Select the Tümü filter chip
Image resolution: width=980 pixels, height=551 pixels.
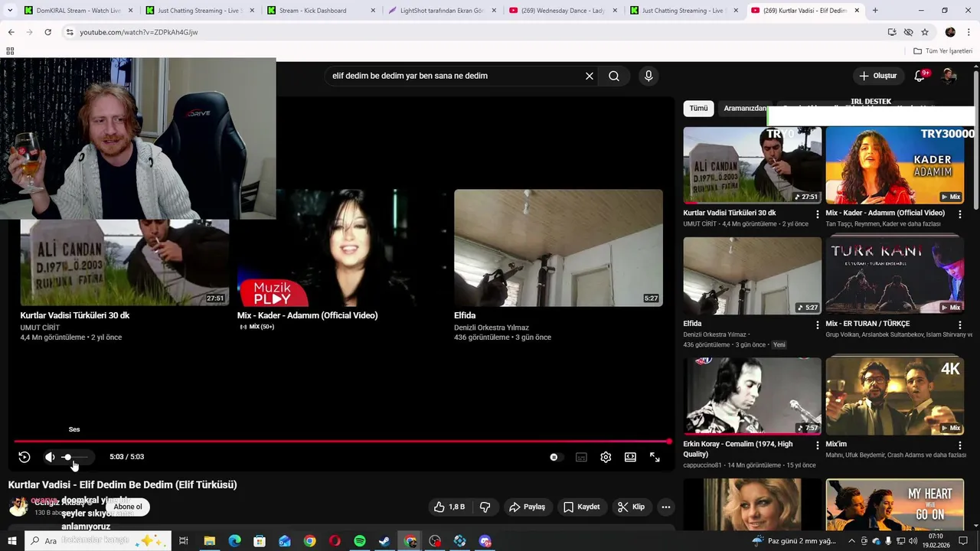click(x=698, y=109)
